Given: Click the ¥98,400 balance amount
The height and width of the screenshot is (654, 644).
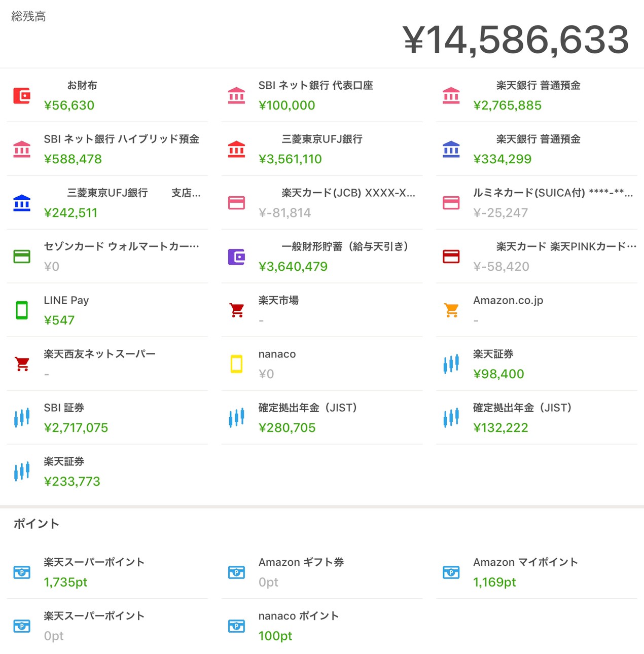Looking at the screenshot, I should tap(498, 374).
